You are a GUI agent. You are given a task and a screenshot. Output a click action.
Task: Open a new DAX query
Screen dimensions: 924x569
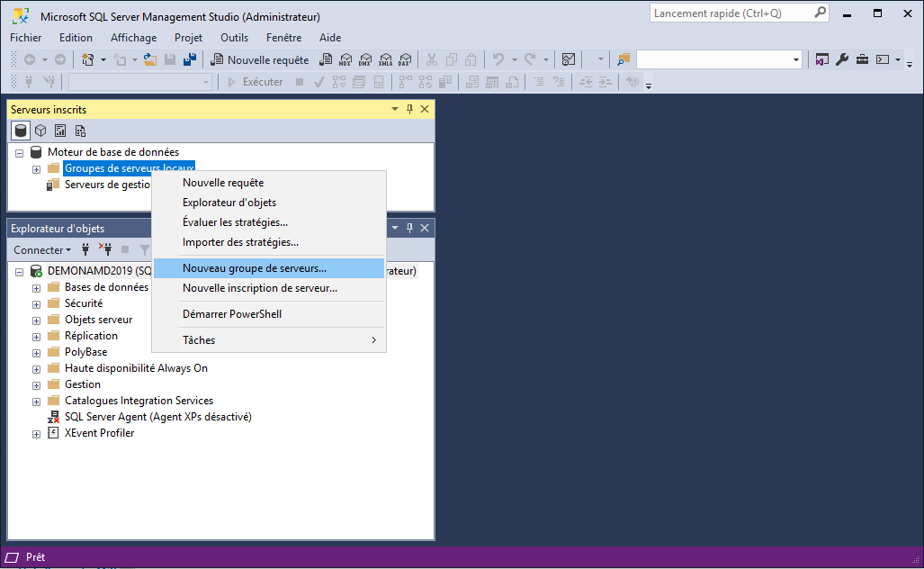click(405, 59)
